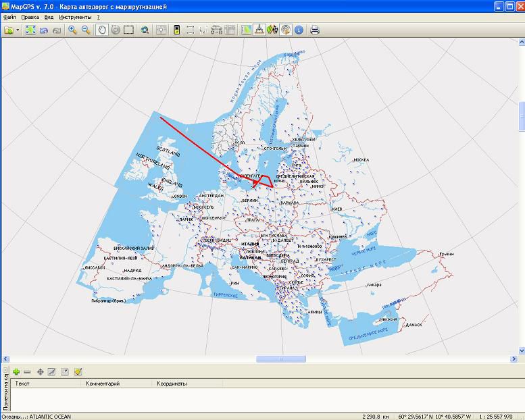Click the Координаты column header
525x420 pixels.
point(172,384)
